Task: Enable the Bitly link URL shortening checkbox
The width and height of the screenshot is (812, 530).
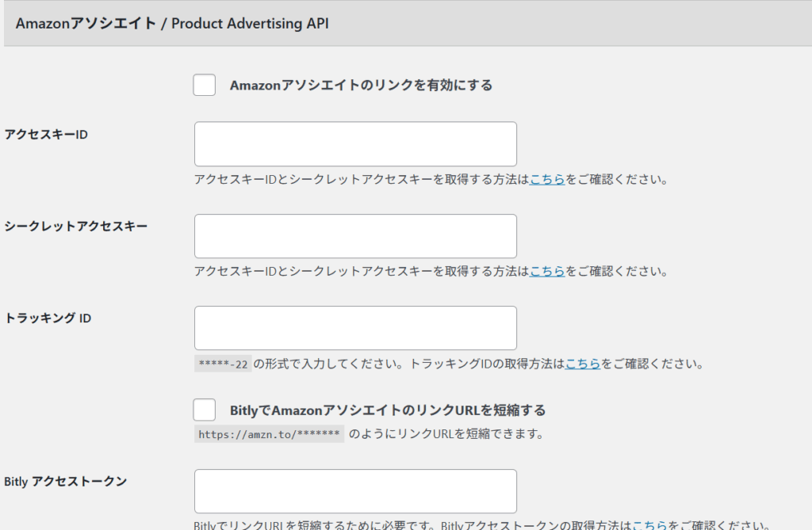Action: [204, 410]
